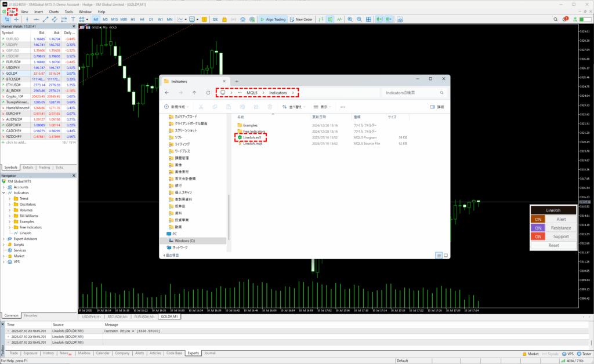Expand the Bill Williams folder
The width and height of the screenshot is (594, 364).
(10, 216)
